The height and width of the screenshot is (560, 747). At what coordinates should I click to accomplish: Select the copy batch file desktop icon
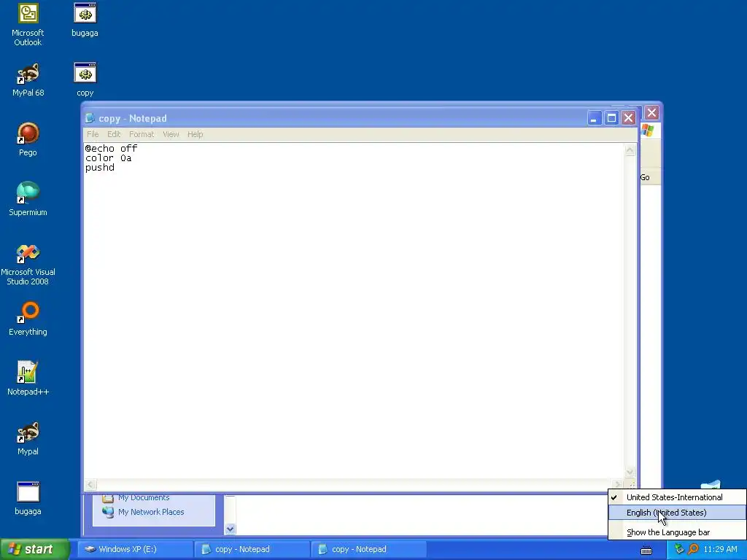(x=85, y=80)
